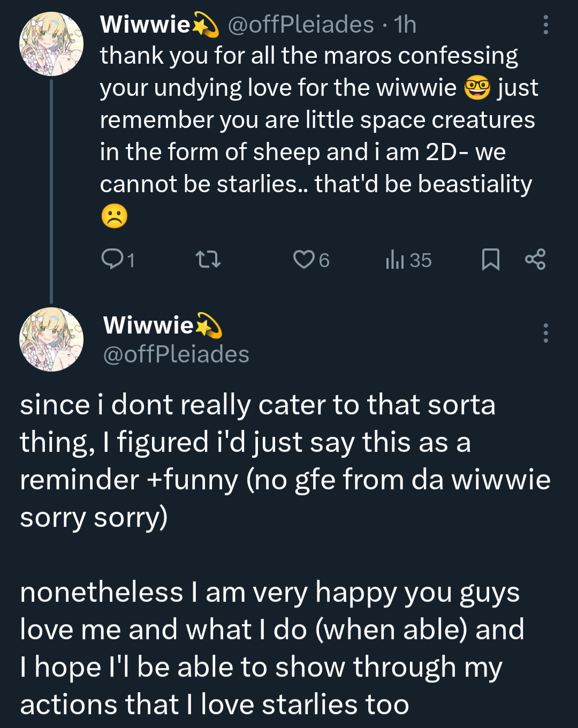Click the @offPleiades handle under the second name
This screenshot has width=578, height=728.
[x=176, y=354]
